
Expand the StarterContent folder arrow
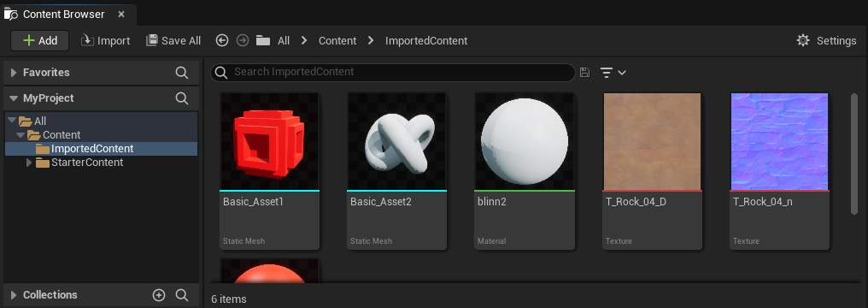tap(29, 163)
